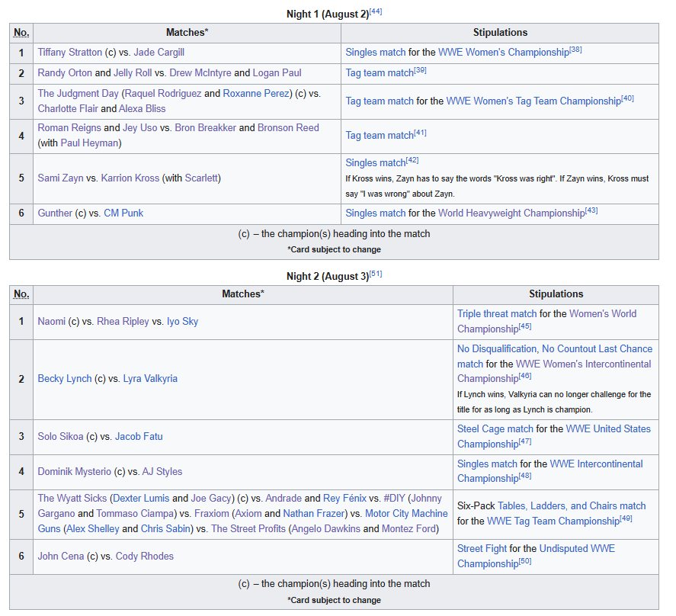
Task: Click the No. column header in Night 1 table
Action: coord(21,33)
